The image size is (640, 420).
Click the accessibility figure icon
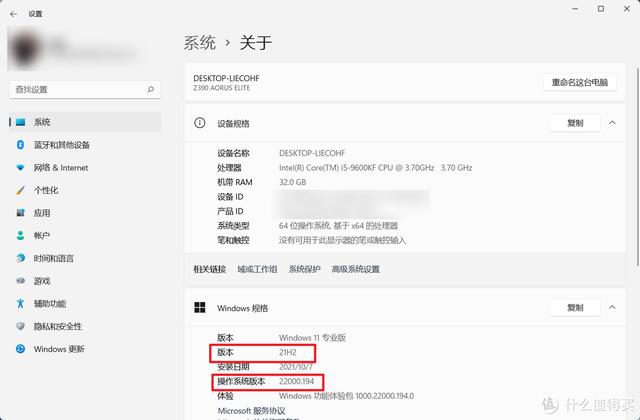pos(20,303)
